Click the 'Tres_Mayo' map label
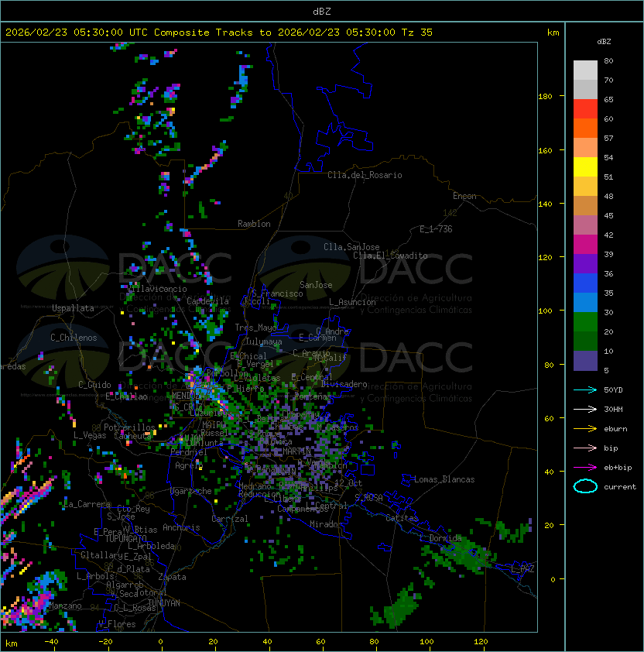Image resolution: width=644 pixels, height=652 pixels. (255, 328)
